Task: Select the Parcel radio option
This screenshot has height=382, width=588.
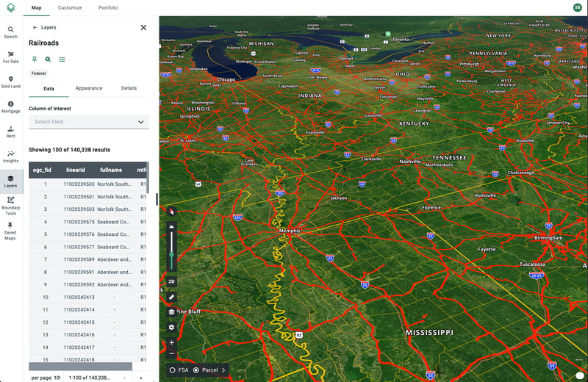Action: click(196, 370)
